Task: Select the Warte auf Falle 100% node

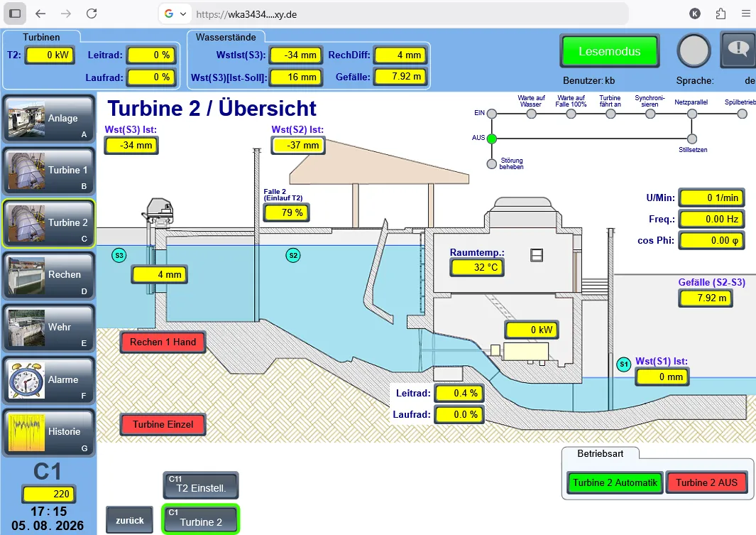Action: coord(571,114)
